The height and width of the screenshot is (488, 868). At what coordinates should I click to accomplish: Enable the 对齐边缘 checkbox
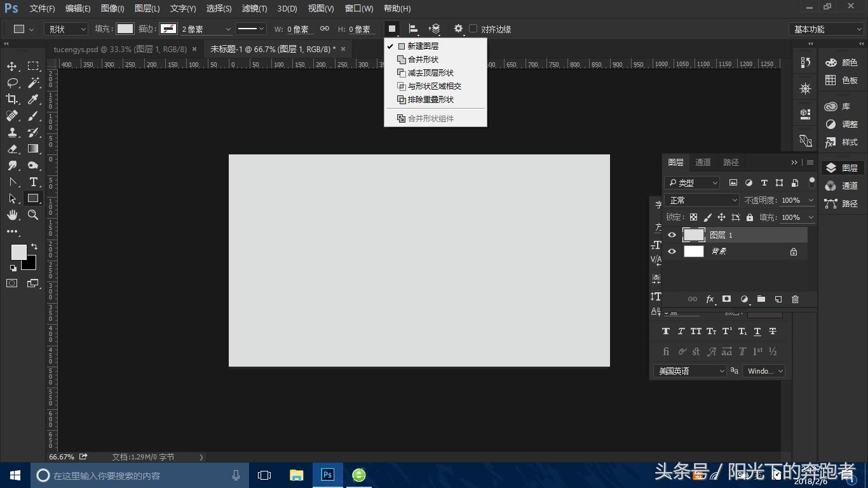(x=473, y=29)
